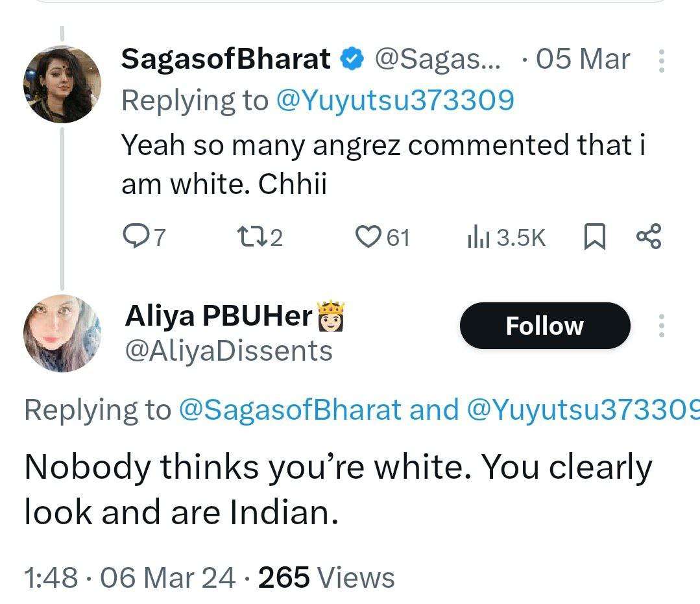This screenshot has width=700, height=604.
Task: Open the @SagasofBharat mention in Aliya's reply
Action: [290, 409]
